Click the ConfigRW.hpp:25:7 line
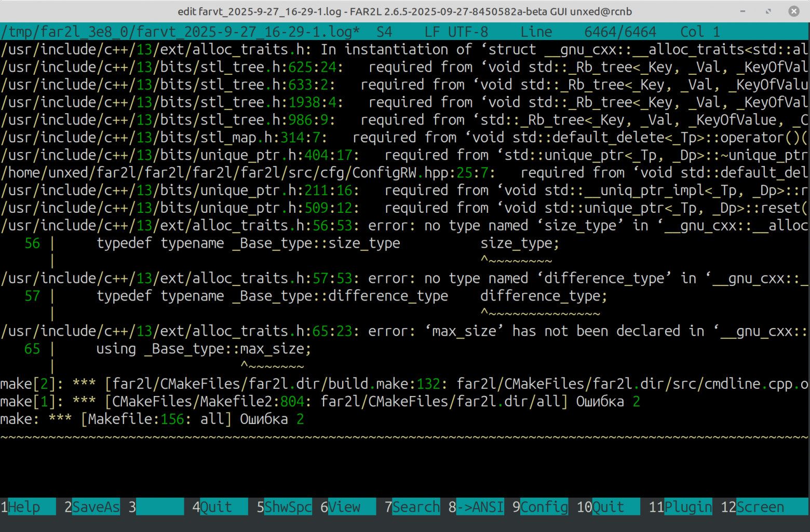 [x=404, y=173]
